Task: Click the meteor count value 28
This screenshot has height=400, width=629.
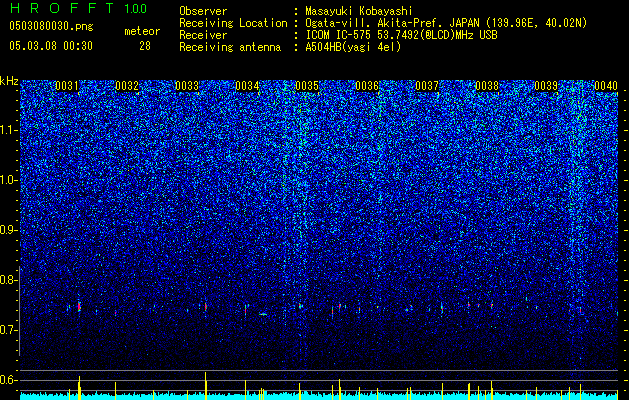Action: click(145, 46)
